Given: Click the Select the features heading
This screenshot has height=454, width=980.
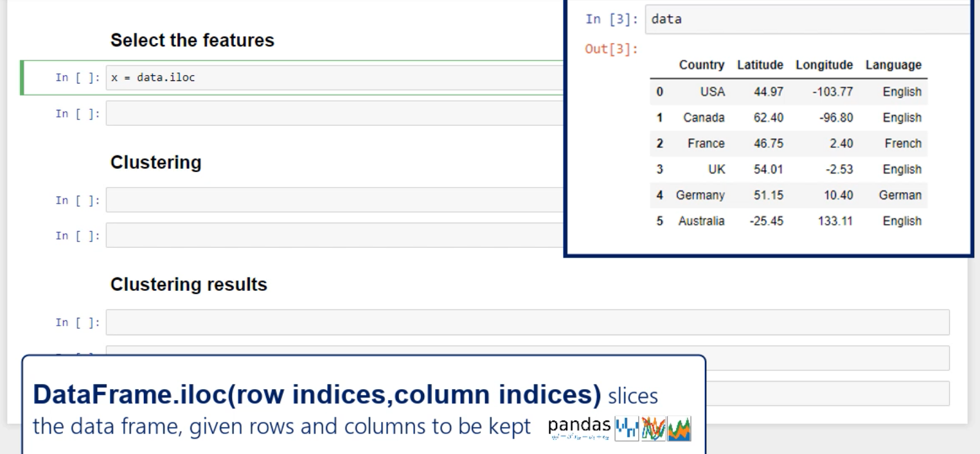Looking at the screenshot, I should [192, 41].
